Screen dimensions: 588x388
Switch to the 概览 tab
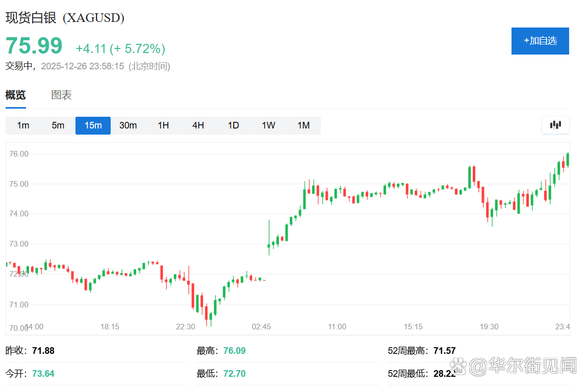15,95
